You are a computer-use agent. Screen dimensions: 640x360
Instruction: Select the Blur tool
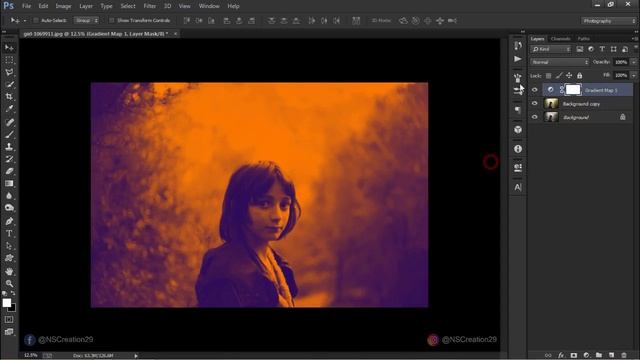[x=9, y=196]
